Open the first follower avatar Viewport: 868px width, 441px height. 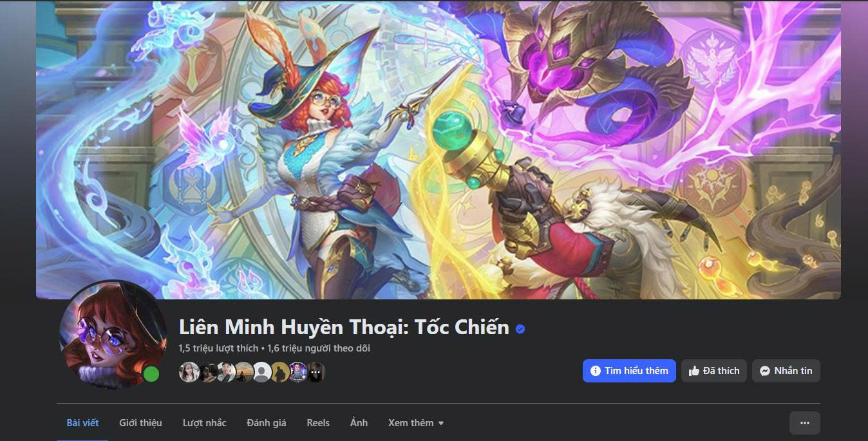coord(189,372)
